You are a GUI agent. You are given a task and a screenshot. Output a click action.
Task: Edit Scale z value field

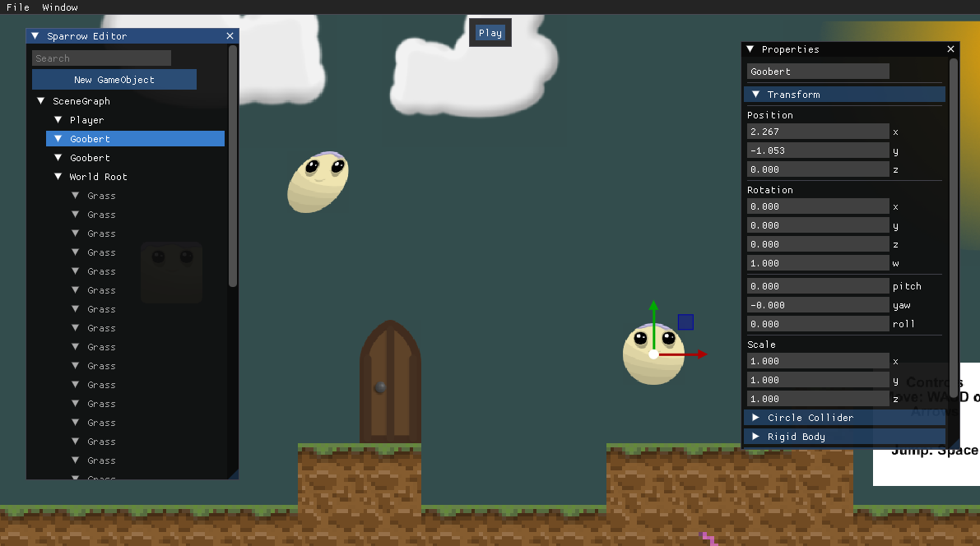[x=818, y=399]
